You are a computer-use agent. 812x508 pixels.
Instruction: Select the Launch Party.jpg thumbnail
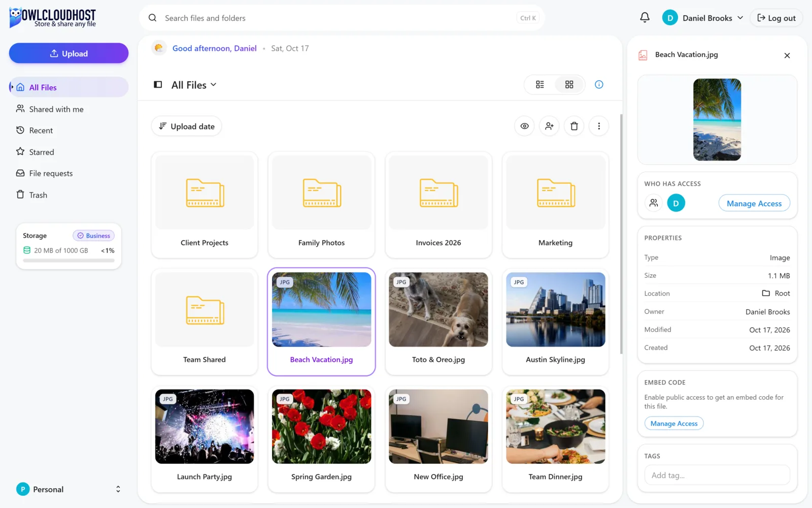click(x=205, y=427)
